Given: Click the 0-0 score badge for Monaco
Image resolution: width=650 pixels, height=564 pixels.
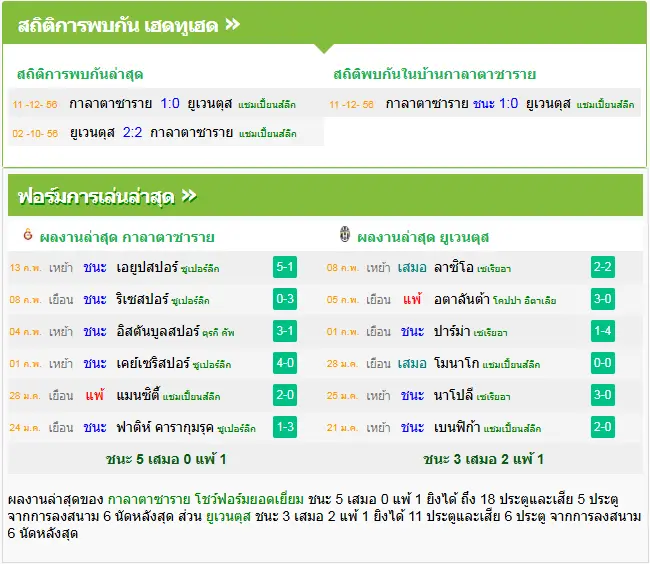Looking at the screenshot, I should click(x=602, y=363).
